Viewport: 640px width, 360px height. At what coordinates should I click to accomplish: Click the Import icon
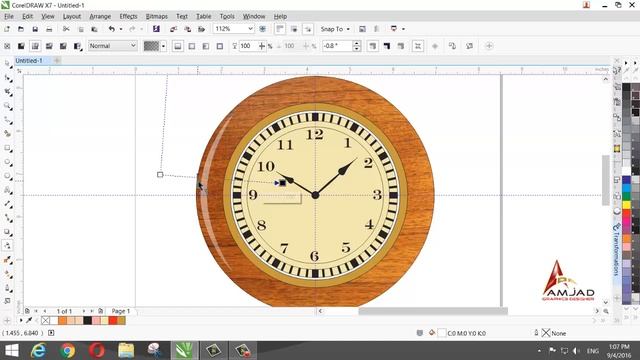tap(173, 29)
